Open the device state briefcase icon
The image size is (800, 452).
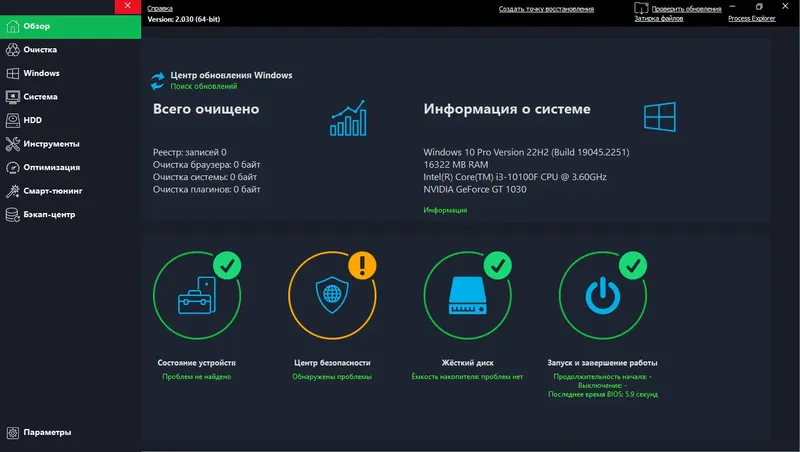[197, 295]
